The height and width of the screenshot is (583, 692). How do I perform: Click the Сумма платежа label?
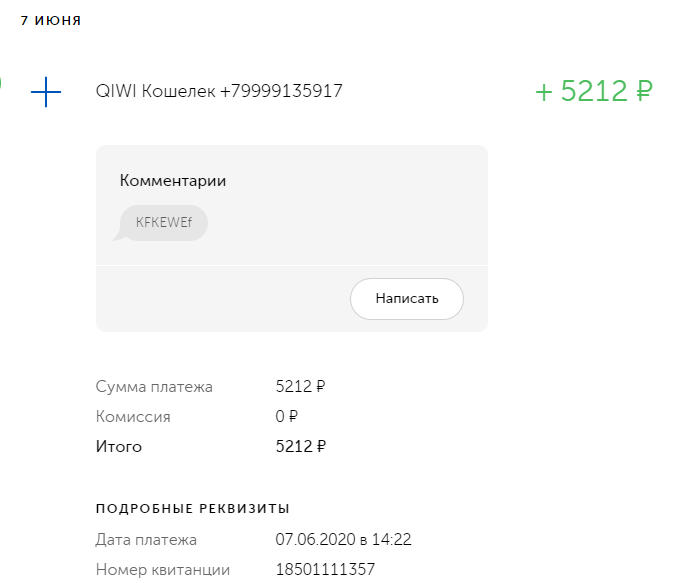tap(154, 386)
